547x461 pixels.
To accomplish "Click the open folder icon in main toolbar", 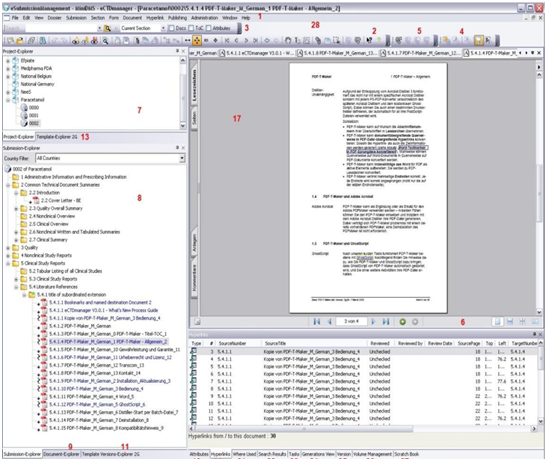I will tap(20, 41).
